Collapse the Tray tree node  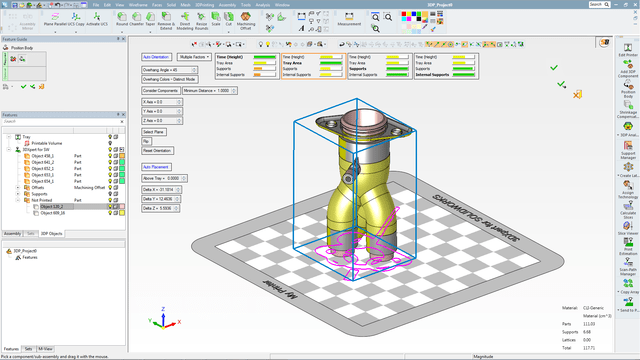[x=9, y=137]
